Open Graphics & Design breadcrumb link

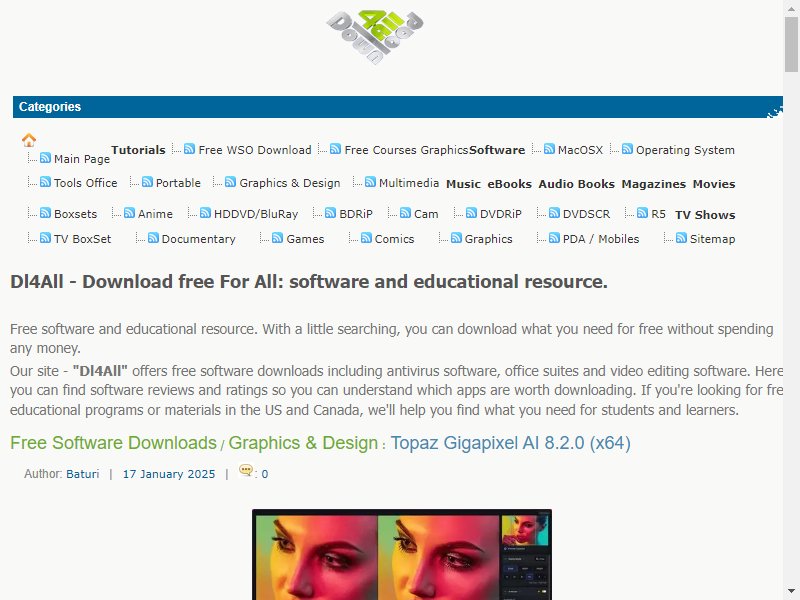[x=303, y=443]
